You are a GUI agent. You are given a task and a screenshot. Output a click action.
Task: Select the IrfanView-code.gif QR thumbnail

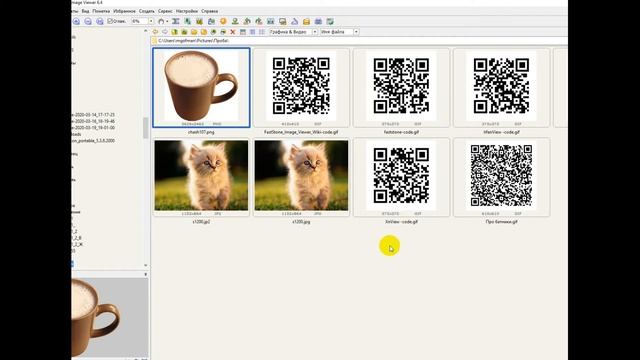coord(501,87)
